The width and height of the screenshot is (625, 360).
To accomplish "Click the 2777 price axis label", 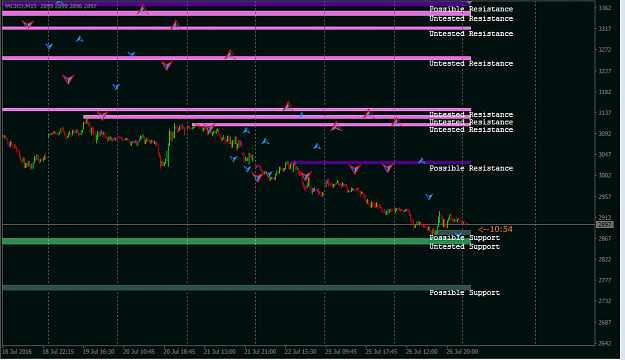I will 605,280.
